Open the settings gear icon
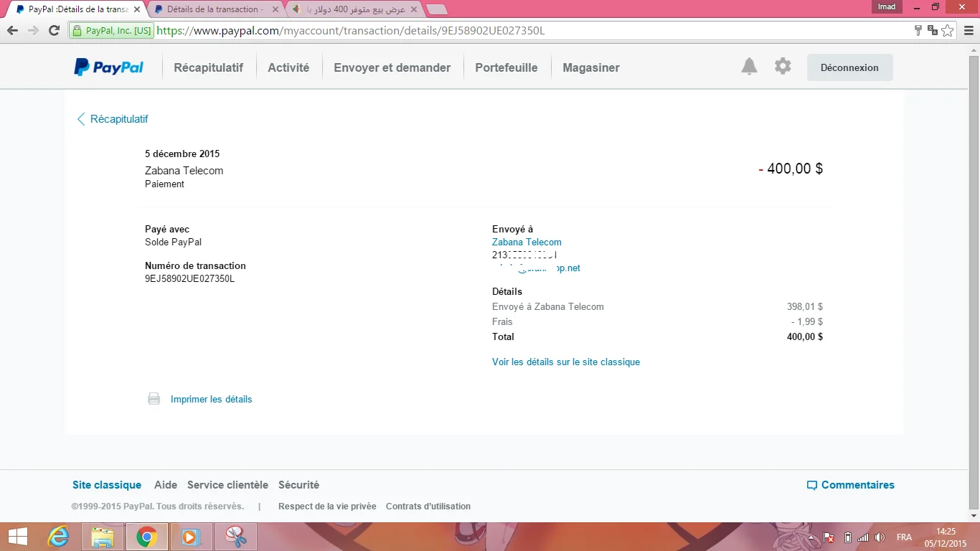Viewport: 980px width, 551px height. [783, 67]
